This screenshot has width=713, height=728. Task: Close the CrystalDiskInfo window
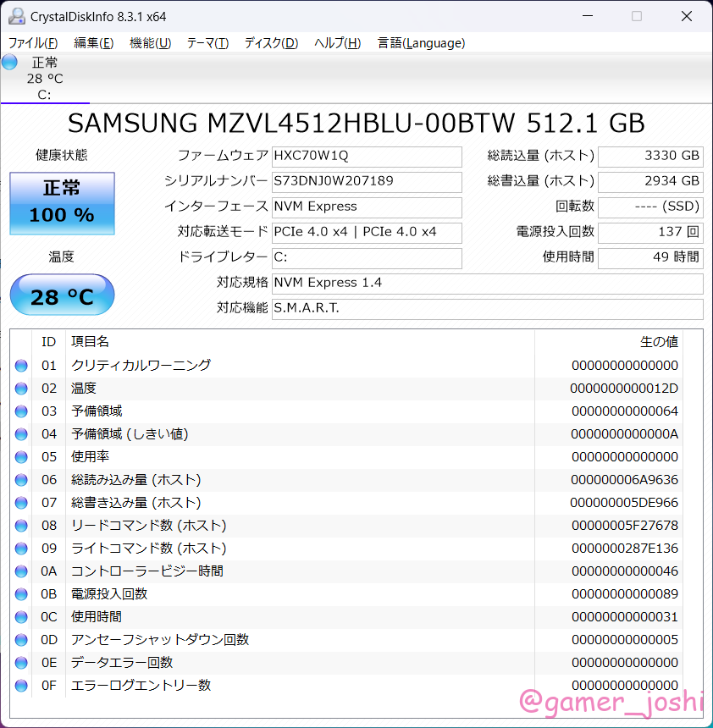687,16
